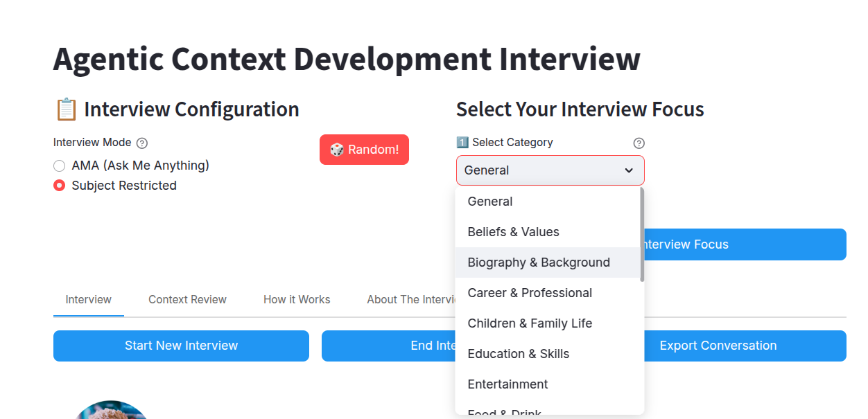This screenshot has height=419, width=868.
Task: Choose Entertainment from the category list
Action: point(548,384)
